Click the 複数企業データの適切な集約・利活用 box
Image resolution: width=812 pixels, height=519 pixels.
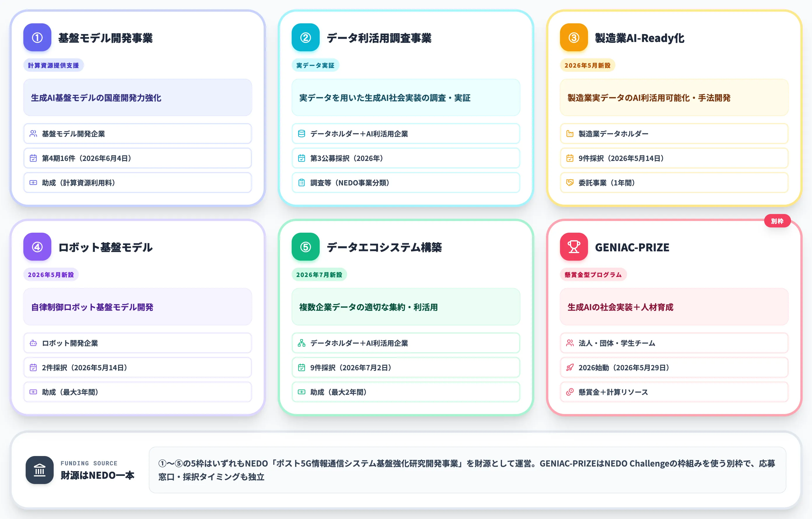(406, 307)
